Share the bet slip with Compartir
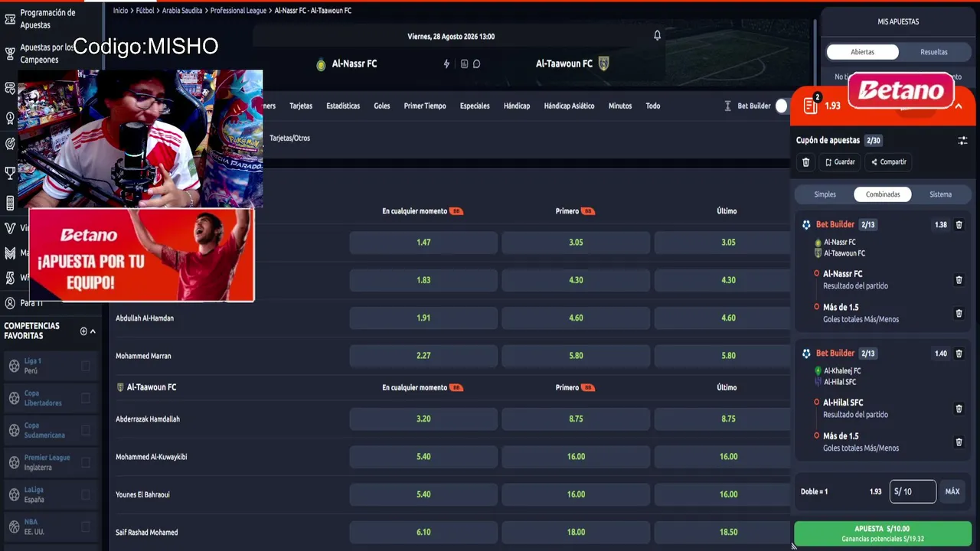 [889, 162]
